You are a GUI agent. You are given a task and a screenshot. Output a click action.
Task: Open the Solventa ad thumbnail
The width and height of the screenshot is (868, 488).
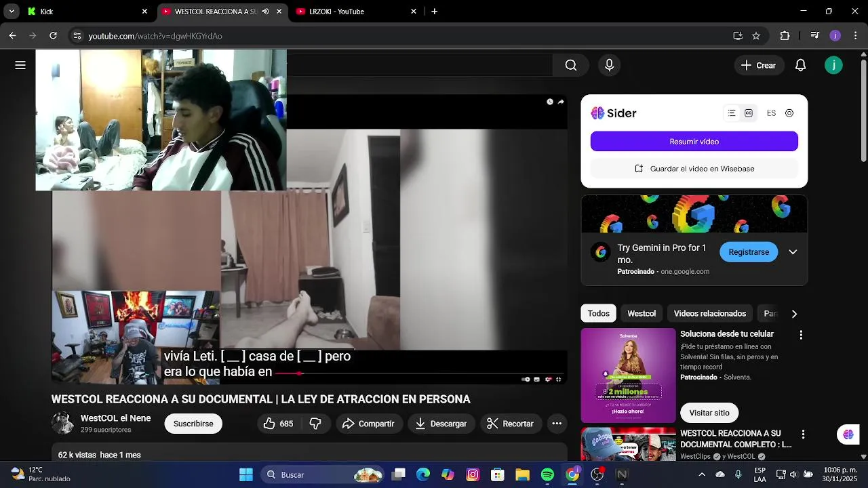click(x=628, y=375)
